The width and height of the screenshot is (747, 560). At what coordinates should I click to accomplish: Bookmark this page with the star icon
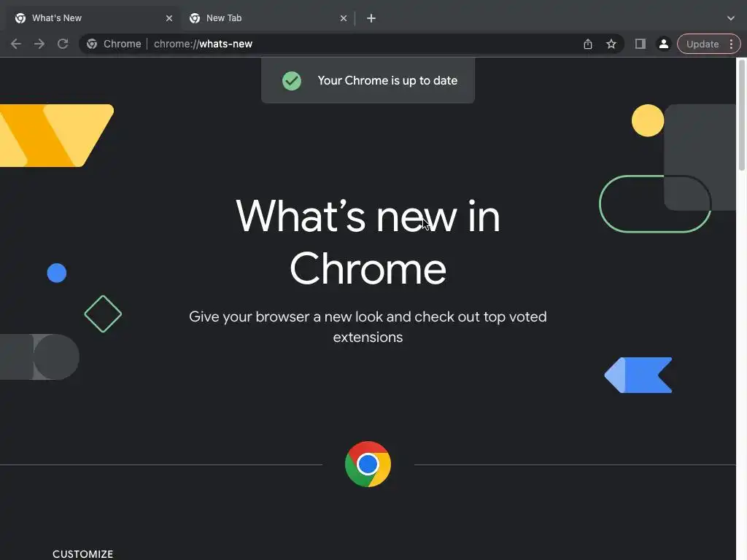coord(611,44)
